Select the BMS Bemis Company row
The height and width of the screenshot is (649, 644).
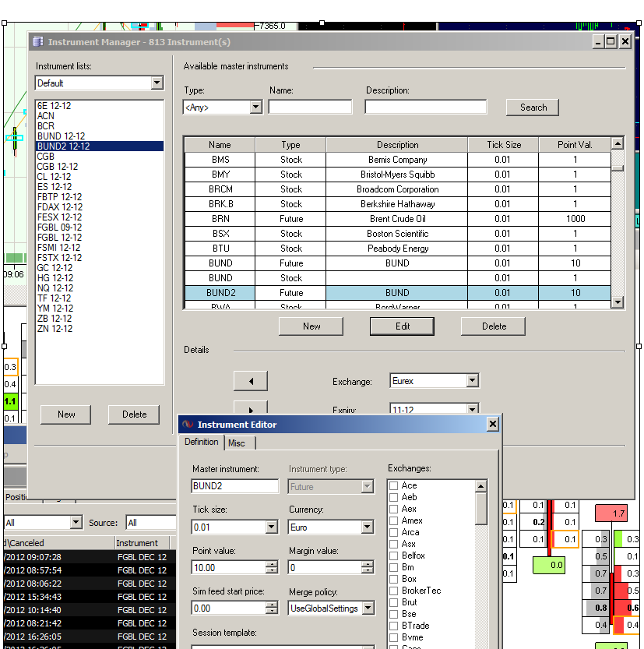click(x=397, y=160)
